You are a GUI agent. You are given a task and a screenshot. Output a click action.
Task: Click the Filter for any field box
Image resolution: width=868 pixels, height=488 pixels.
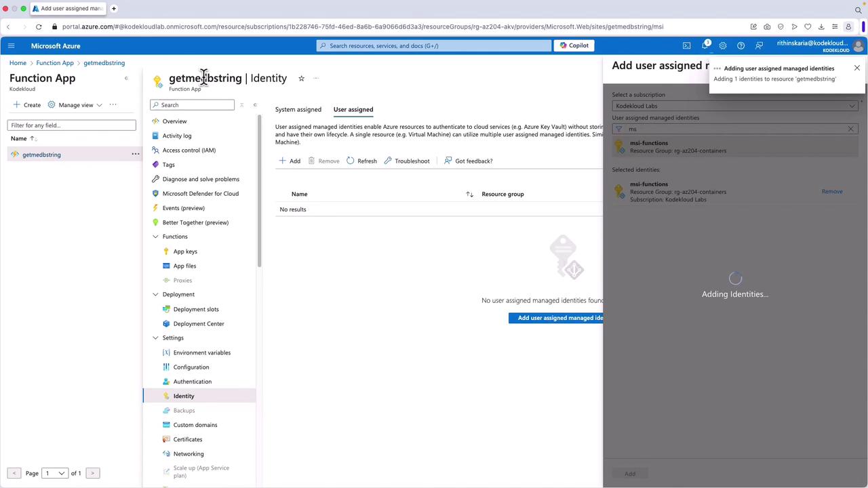coord(72,125)
